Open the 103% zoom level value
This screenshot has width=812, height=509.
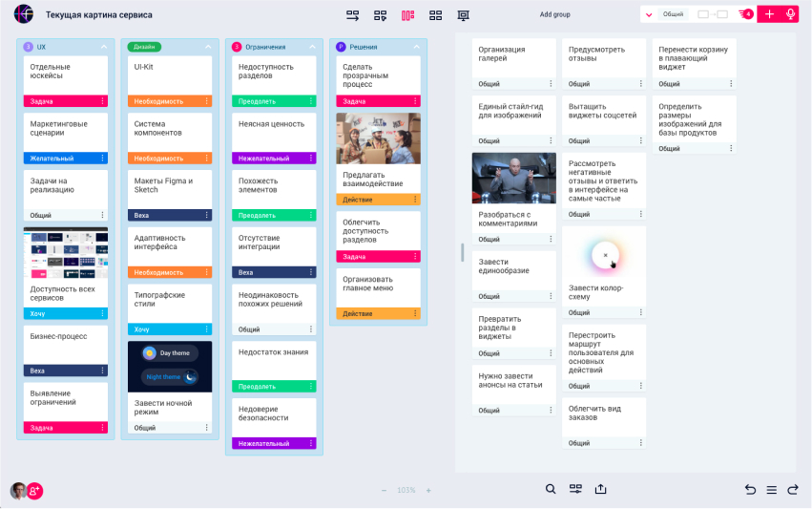point(406,490)
